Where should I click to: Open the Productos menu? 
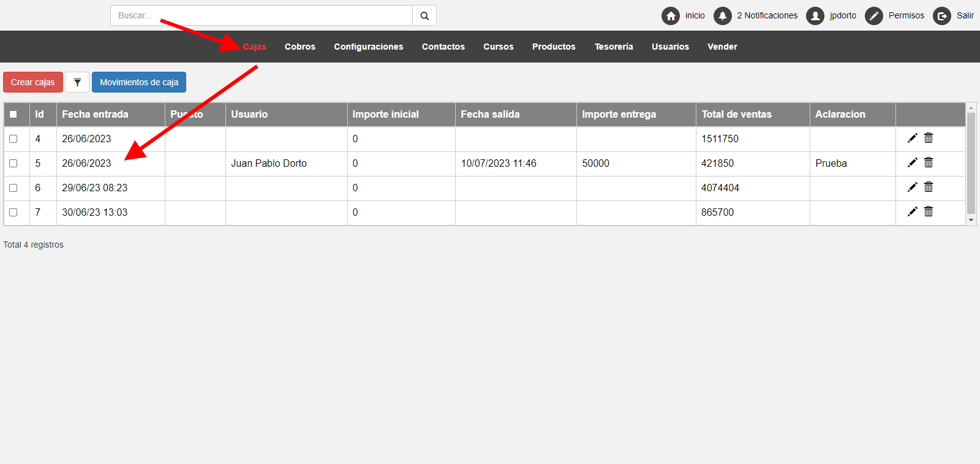(x=554, y=47)
